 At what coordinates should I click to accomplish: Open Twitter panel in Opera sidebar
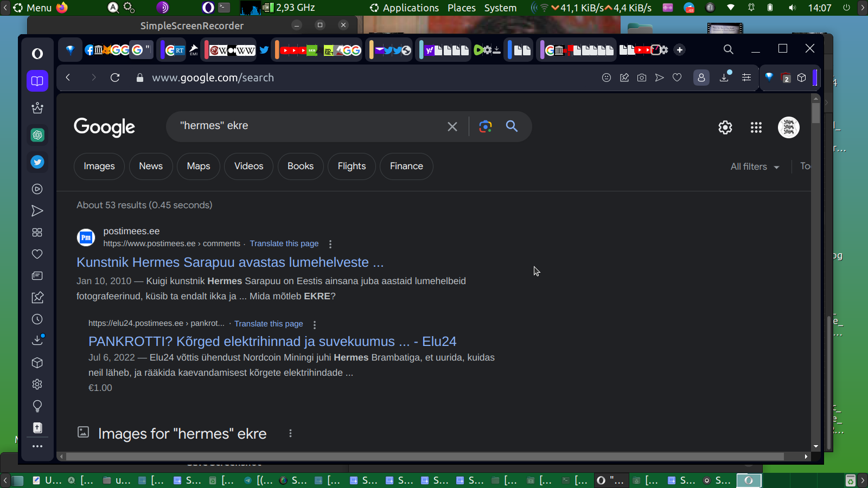(x=37, y=162)
